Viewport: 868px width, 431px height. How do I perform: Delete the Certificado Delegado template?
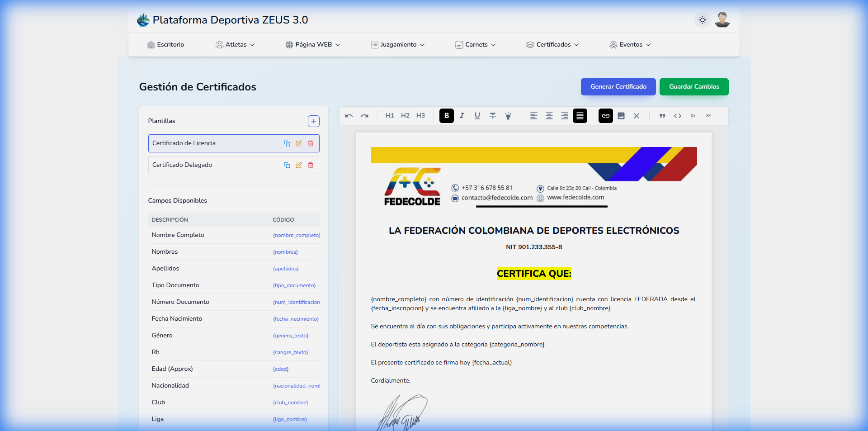[310, 165]
